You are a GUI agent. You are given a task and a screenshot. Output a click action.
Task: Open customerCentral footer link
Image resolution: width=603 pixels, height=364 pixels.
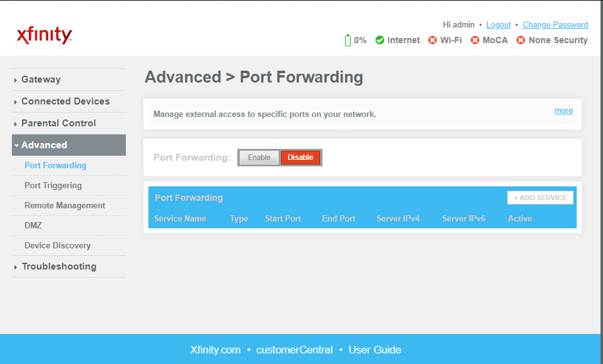(294, 350)
